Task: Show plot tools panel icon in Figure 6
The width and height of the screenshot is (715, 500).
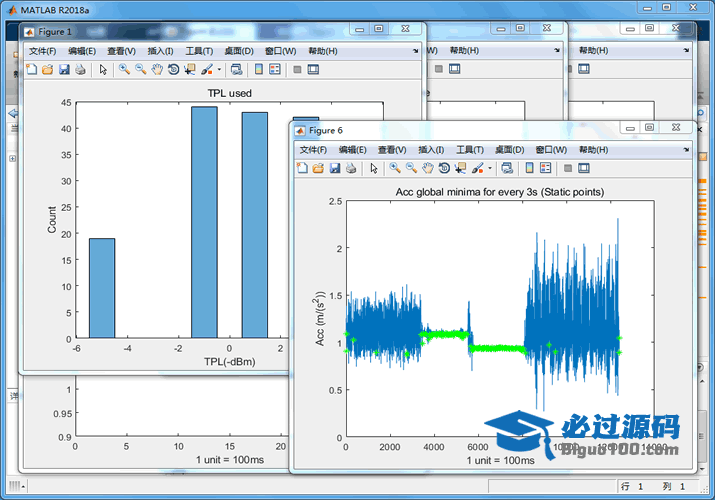Action: click(x=582, y=168)
